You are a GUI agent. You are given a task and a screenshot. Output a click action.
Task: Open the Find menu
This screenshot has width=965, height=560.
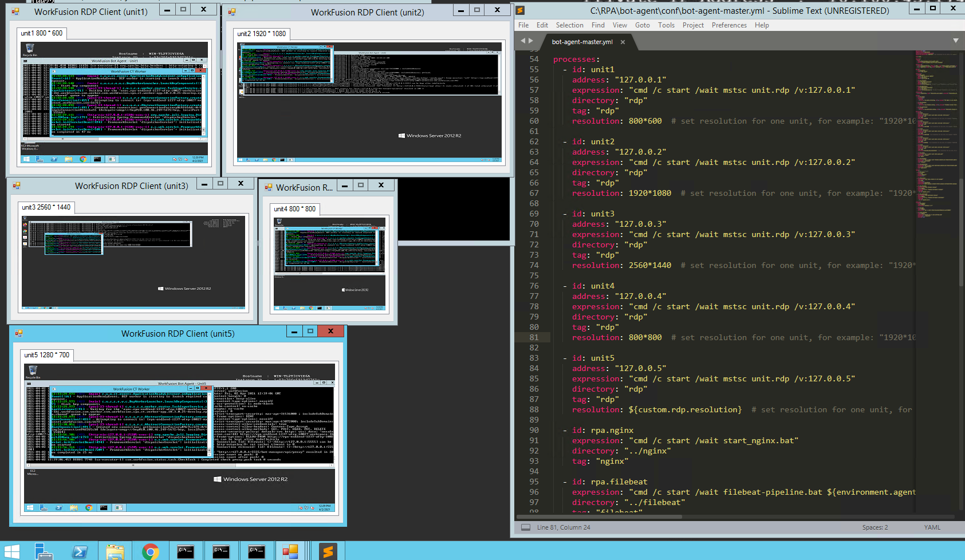point(598,25)
